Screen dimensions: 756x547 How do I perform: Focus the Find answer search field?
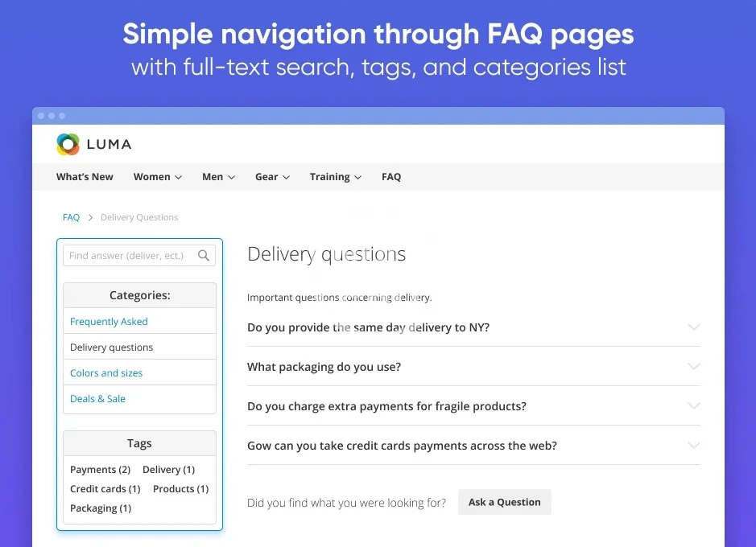pos(127,256)
